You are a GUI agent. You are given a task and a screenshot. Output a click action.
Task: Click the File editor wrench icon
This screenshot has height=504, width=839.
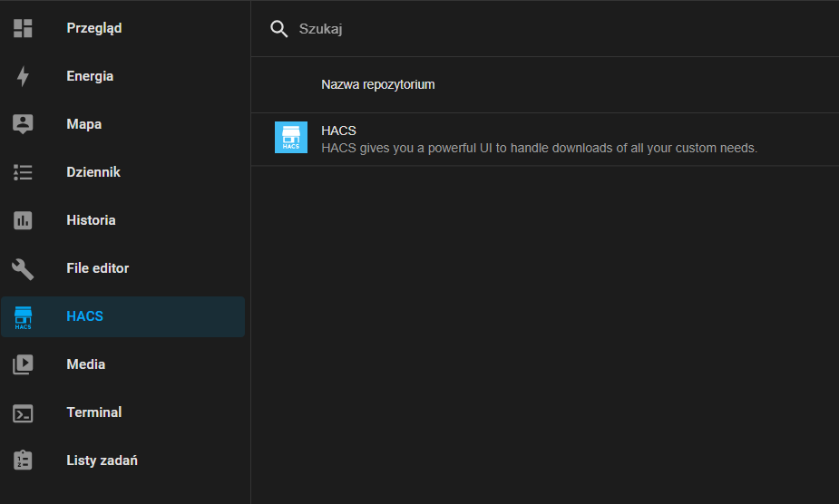tap(23, 268)
